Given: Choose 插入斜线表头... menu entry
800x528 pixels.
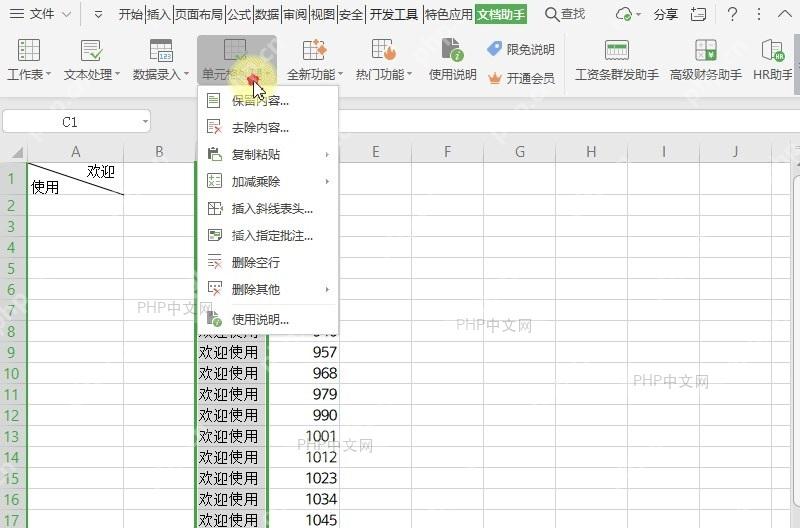Looking at the screenshot, I should pos(268,208).
